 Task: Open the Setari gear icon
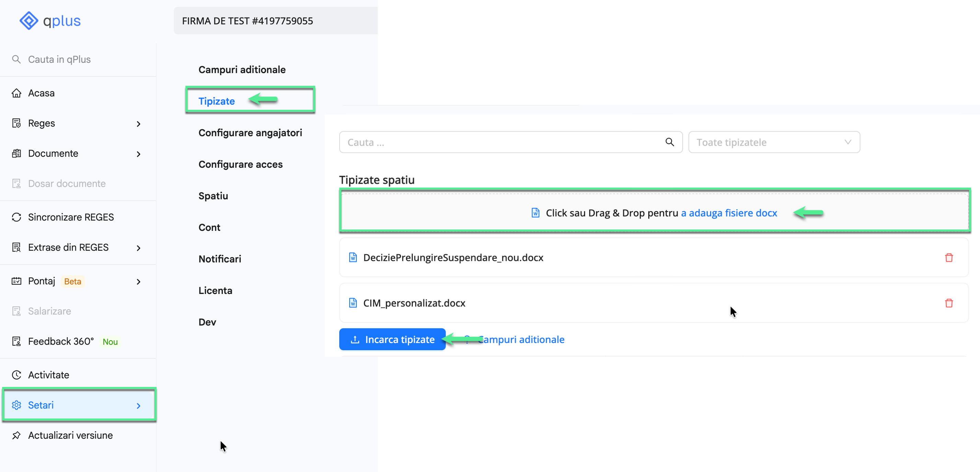coord(17,405)
